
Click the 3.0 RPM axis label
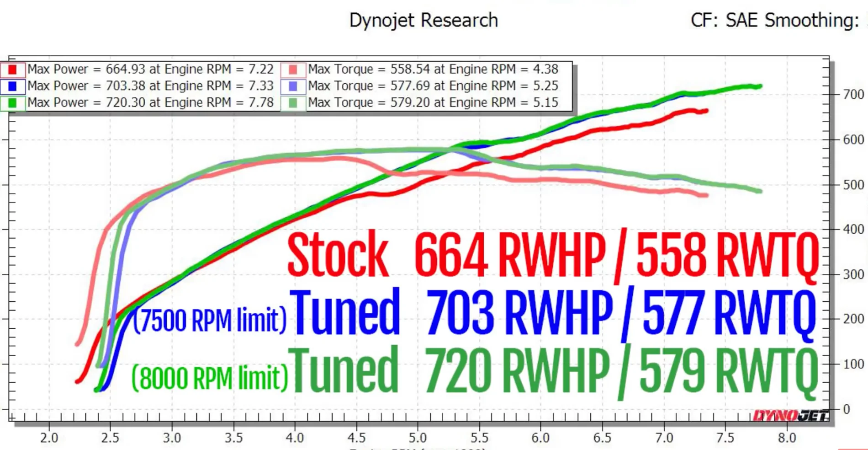coord(172,438)
